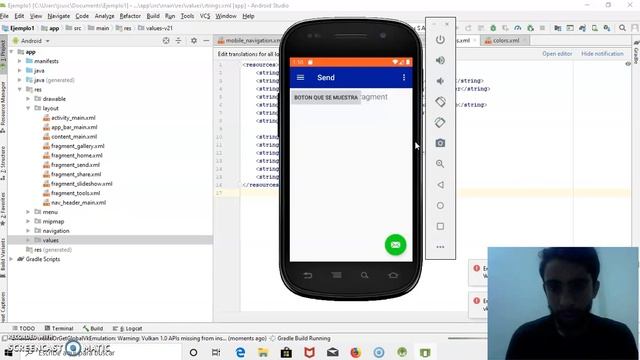640x360 pixels.
Task: Open the emulator extended controls menu
Action: 440,247
